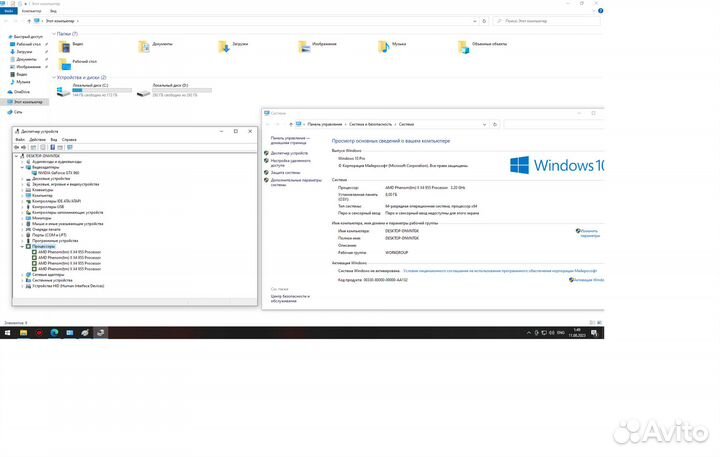Open Диспетчер устройств link in System sidebar

pos(289,153)
